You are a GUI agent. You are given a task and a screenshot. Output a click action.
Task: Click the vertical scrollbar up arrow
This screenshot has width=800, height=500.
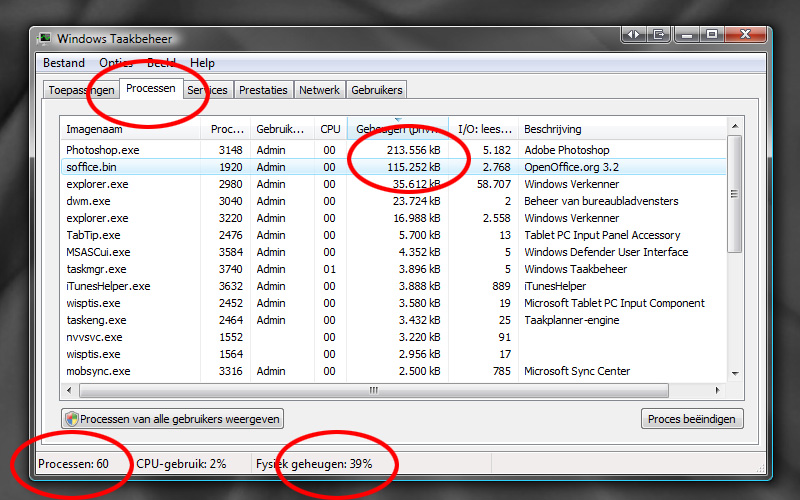[x=735, y=126]
